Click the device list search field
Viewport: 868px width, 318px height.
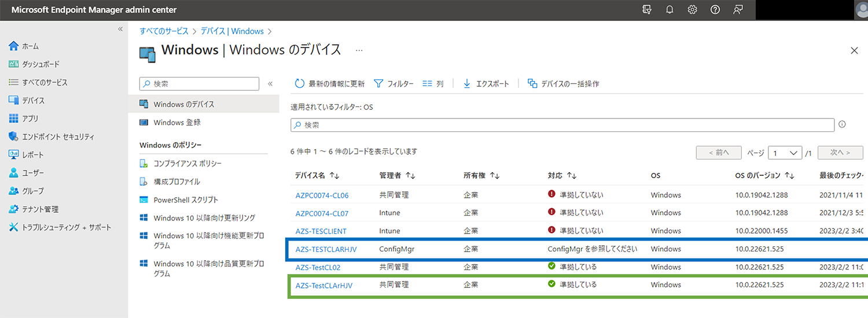point(562,125)
